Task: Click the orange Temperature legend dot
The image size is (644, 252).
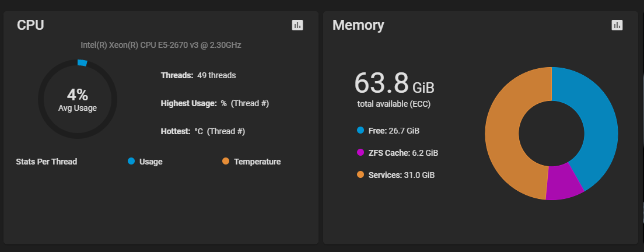Action: 226,162
